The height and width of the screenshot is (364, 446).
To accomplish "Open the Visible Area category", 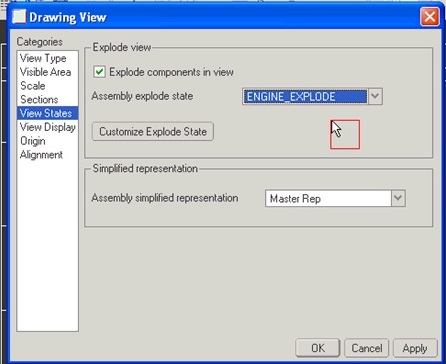I will coord(46,72).
